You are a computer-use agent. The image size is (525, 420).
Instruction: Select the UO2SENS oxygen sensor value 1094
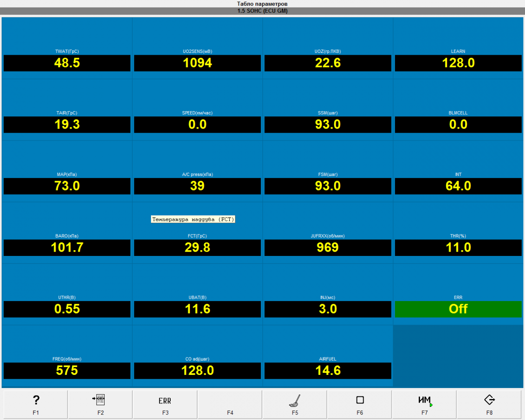tap(197, 63)
